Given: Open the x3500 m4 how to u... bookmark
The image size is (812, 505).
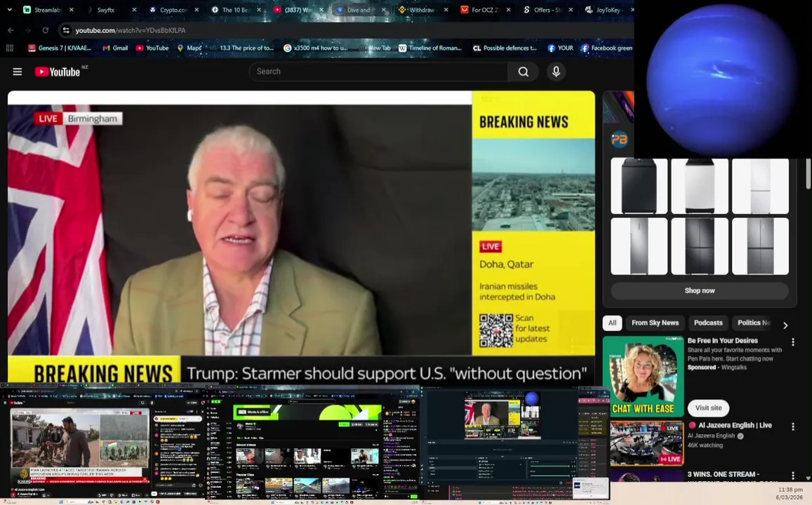Looking at the screenshot, I should (x=316, y=48).
